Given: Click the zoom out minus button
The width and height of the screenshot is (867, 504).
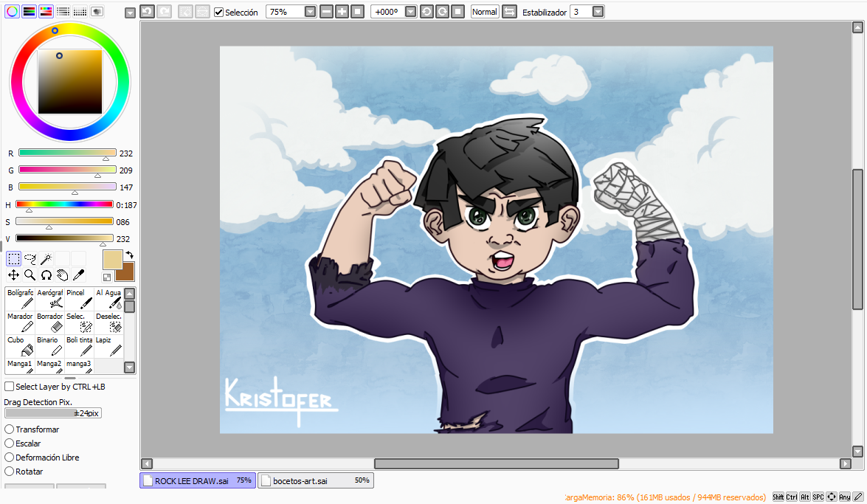Looking at the screenshot, I should click(326, 12).
